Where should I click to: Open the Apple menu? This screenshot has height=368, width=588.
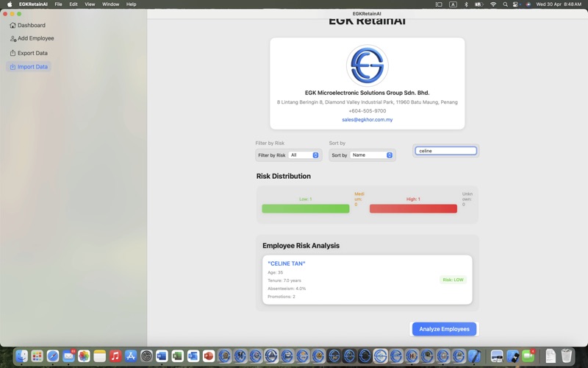click(x=10, y=4)
